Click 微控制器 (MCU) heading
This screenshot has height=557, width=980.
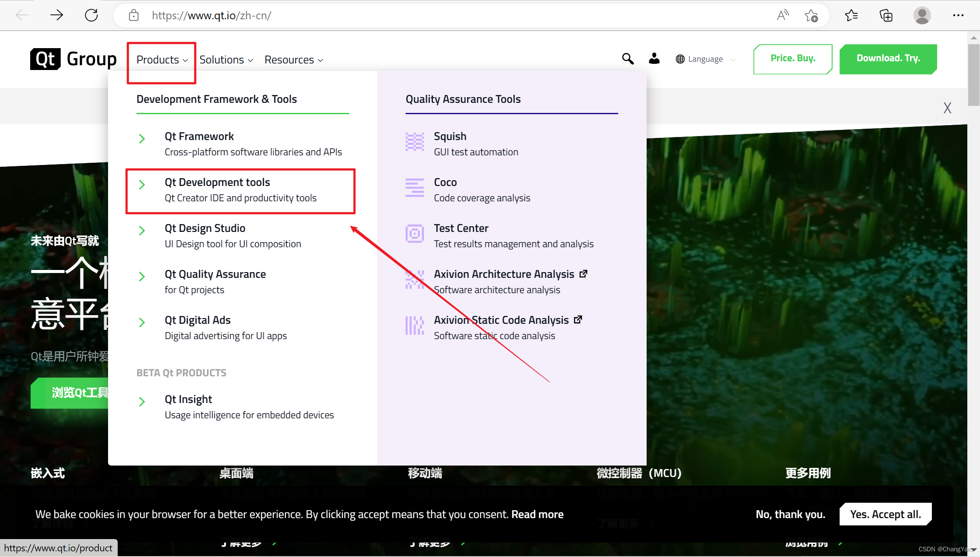[639, 473]
